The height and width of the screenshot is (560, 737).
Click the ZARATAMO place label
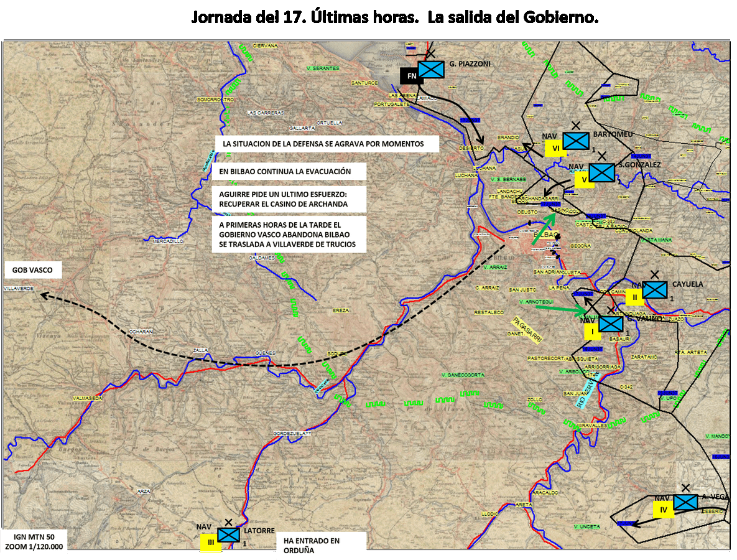pyautogui.click(x=644, y=357)
